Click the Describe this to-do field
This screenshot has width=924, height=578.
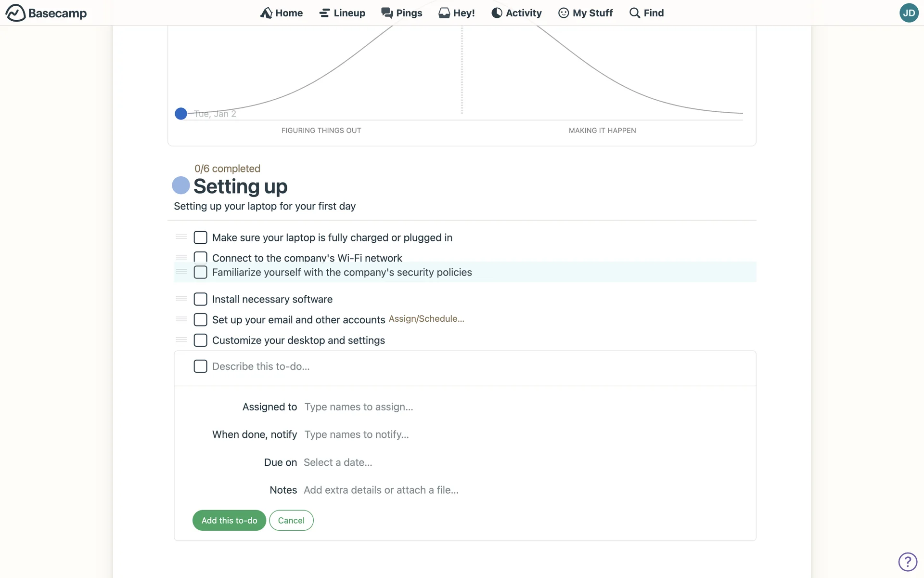click(261, 367)
